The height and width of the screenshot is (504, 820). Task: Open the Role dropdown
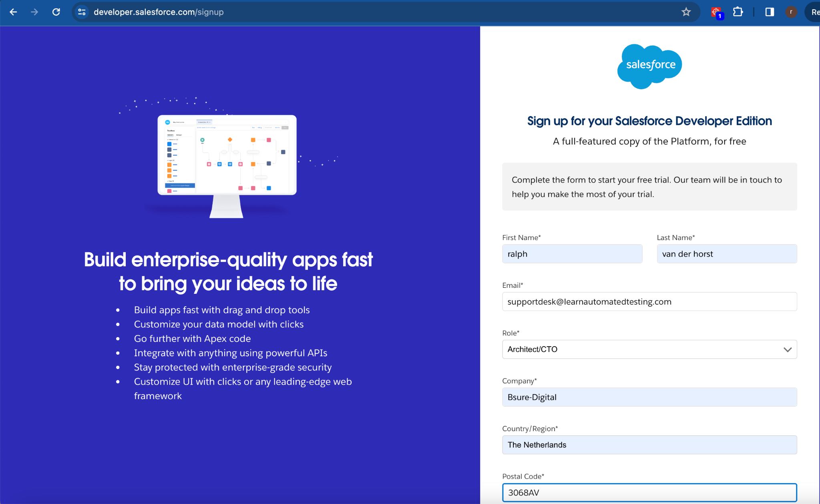[649, 349]
